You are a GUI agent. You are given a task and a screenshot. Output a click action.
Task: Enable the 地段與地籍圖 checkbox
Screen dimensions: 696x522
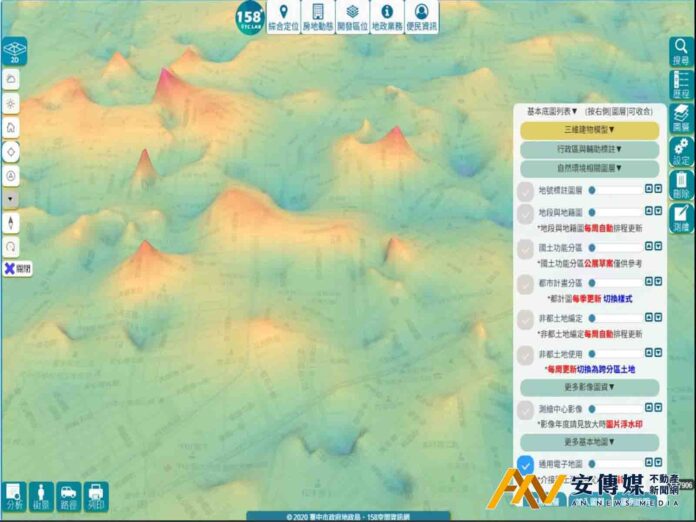pyautogui.click(x=526, y=213)
